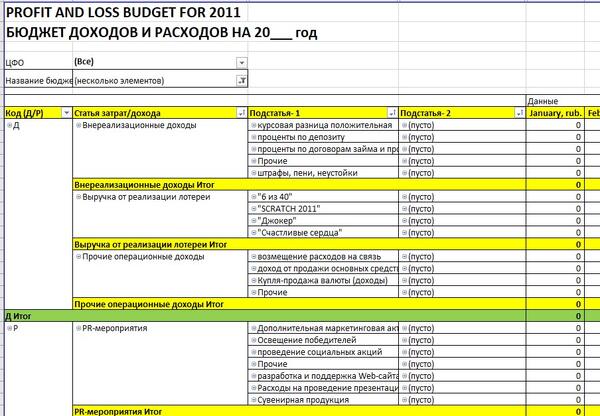Screen dimensions: 600x416
Task: Open the Название бюджета filter dropdown
Action: click(241, 80)
